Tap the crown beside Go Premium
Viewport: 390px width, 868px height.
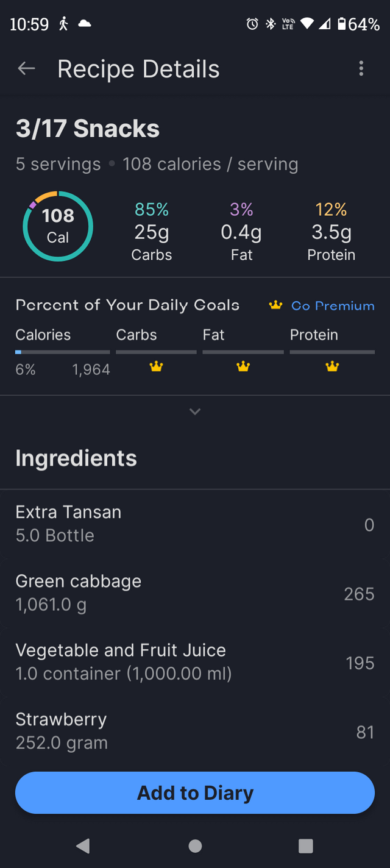(x=275, y=305)
